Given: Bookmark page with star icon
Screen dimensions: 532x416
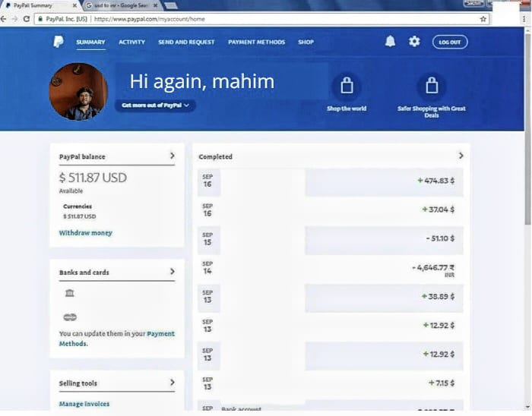Looking at the screenshot, I should pos(483,19).
